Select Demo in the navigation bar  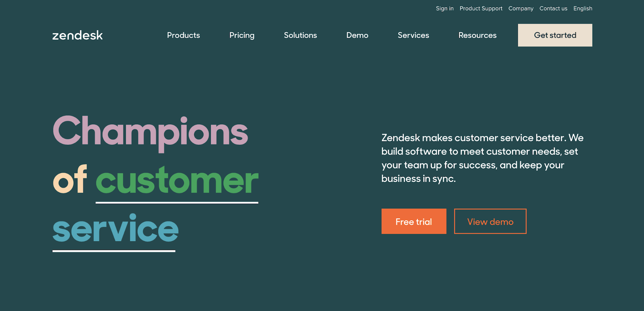pos(357,35)
